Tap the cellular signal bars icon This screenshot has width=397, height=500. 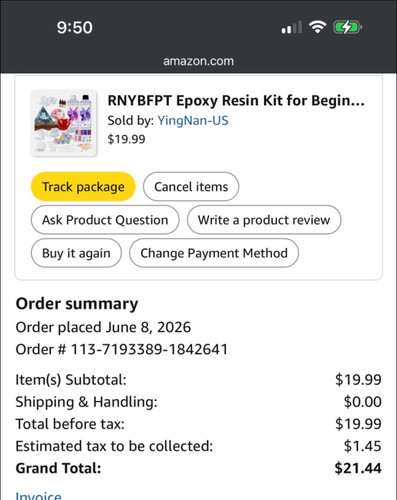pos(292,27)
